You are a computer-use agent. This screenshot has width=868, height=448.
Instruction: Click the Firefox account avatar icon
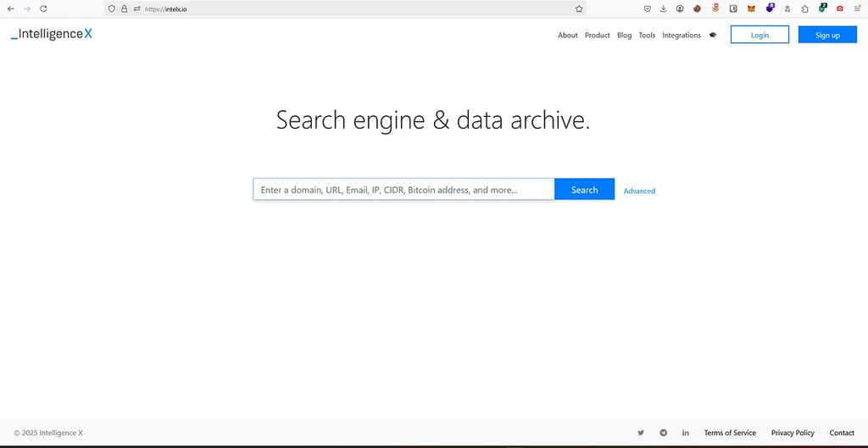coord(680,8)
